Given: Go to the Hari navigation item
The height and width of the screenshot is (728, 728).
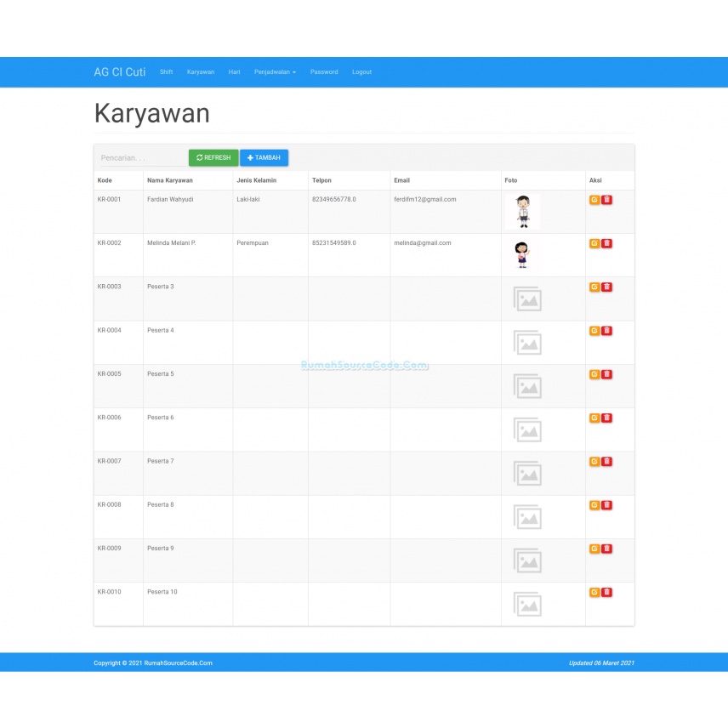Looking at the screenshot, I should (x=234, y=72).
